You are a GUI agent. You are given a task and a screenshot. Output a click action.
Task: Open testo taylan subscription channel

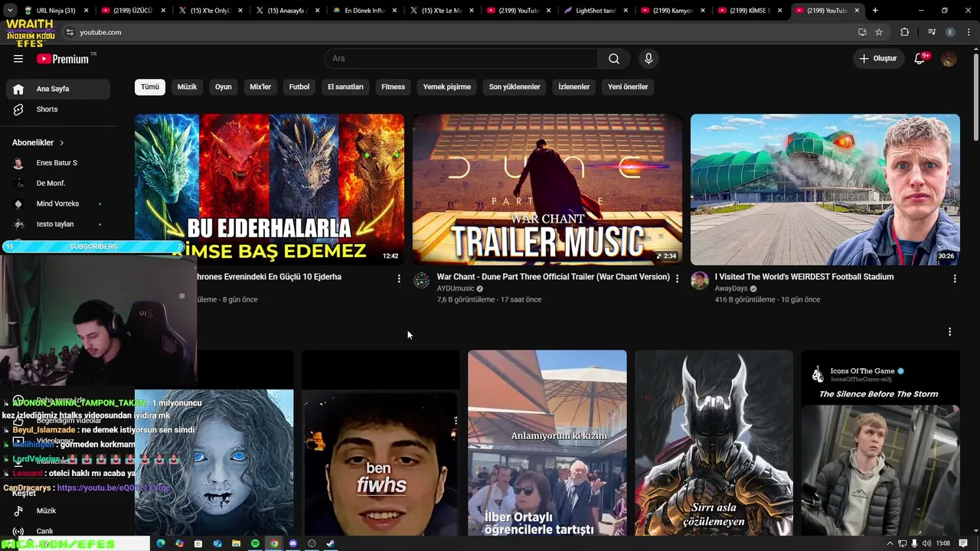click(58, 224)
